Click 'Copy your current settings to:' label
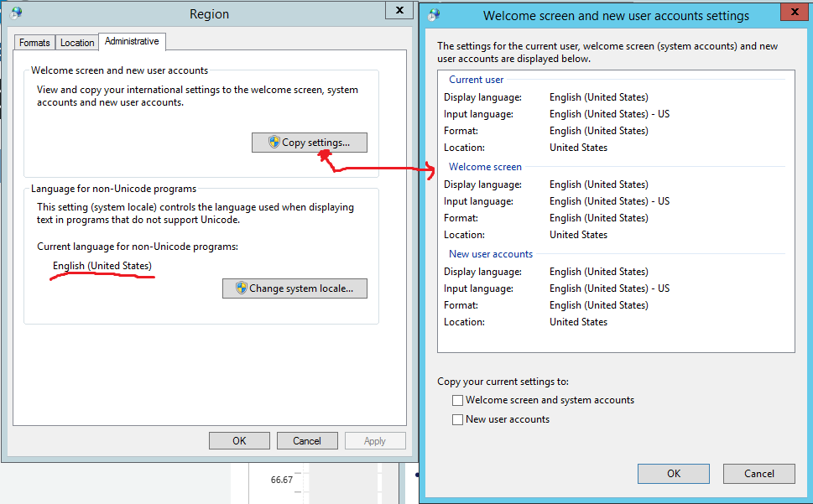Image resolution: width=813 pixels, height=504 pixels. point(503,382)
